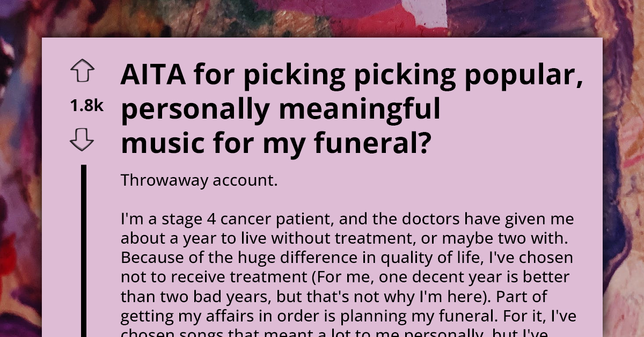Collapse the post body text
644x337 pixels.
343,258
